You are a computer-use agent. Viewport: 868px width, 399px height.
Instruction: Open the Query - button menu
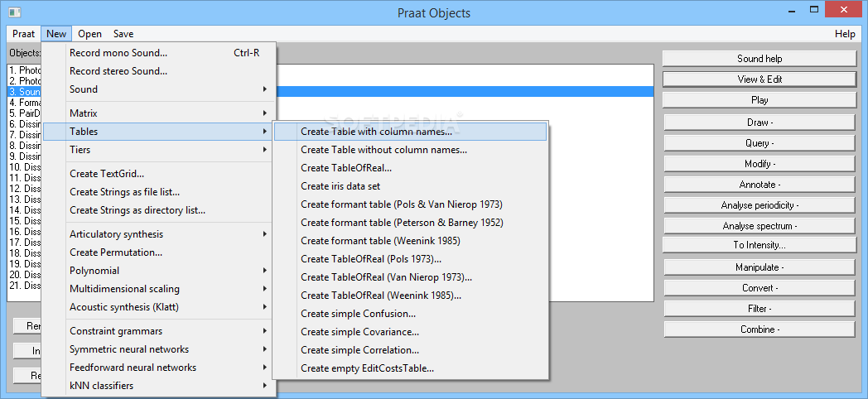tap(759, 143)
